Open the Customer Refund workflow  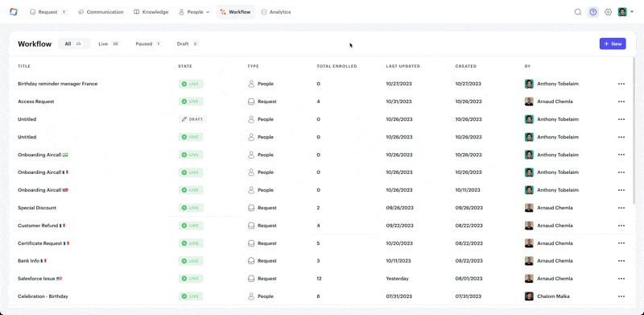(42, 226)
